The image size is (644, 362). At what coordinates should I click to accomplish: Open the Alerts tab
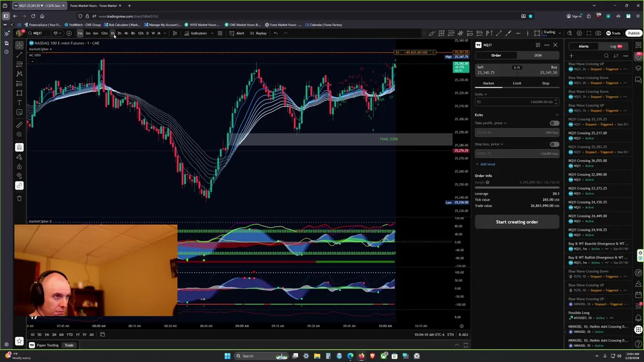(x=584, y=46)
